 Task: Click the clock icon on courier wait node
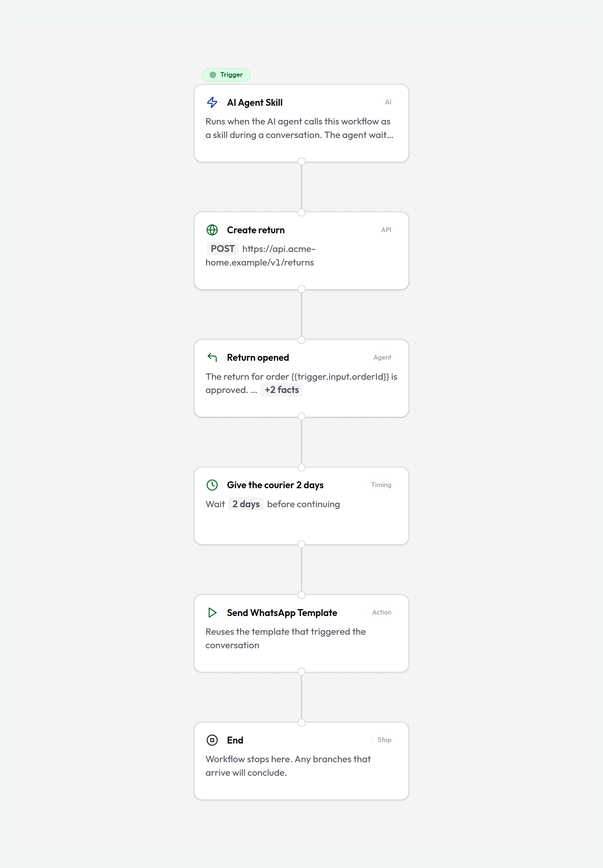point(212,485)
